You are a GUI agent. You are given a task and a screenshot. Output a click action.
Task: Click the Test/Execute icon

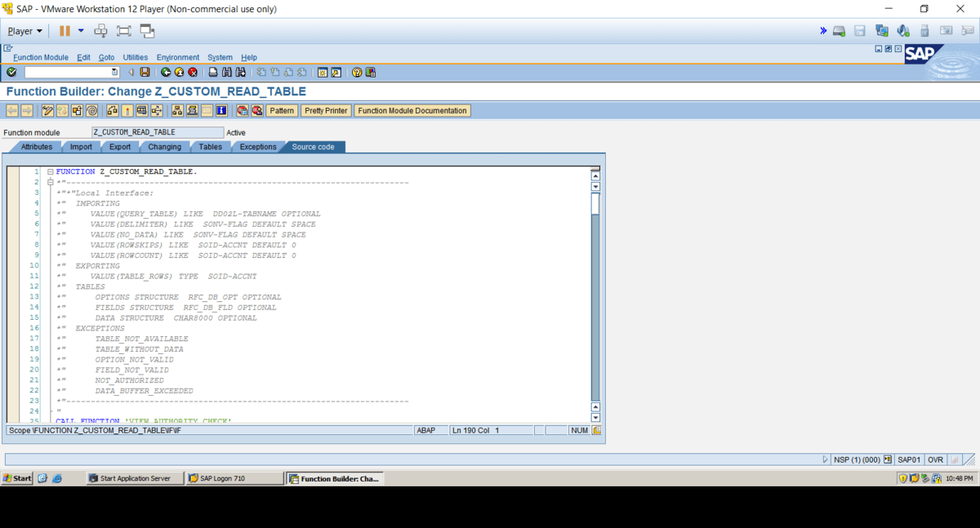pyautogui.click(x=142, y=111)
